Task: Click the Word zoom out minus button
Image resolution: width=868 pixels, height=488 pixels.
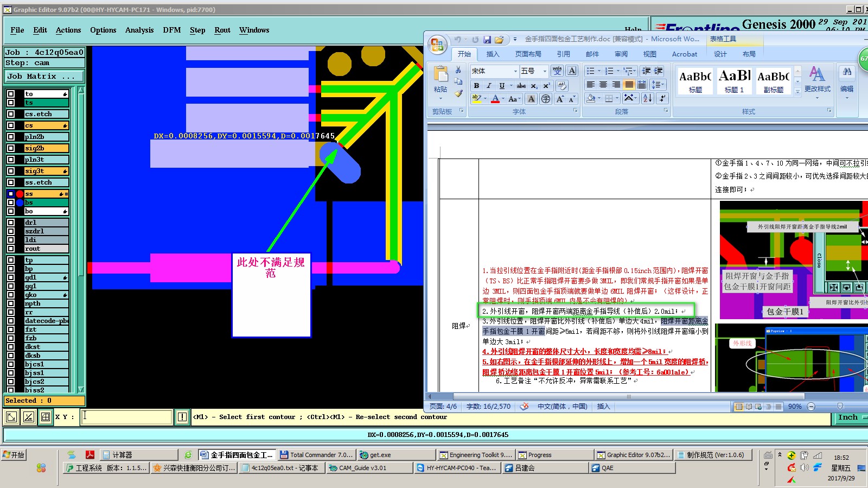Action: [x=811, y=407]
